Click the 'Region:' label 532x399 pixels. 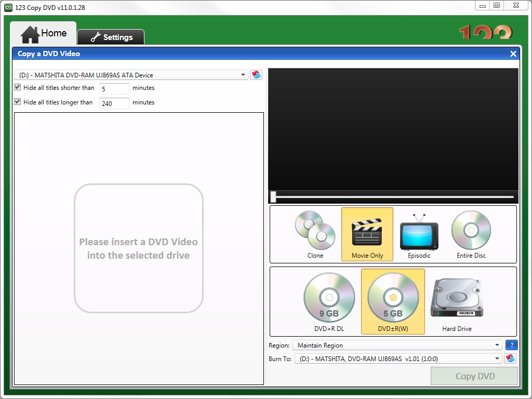(x=279, y=345)
